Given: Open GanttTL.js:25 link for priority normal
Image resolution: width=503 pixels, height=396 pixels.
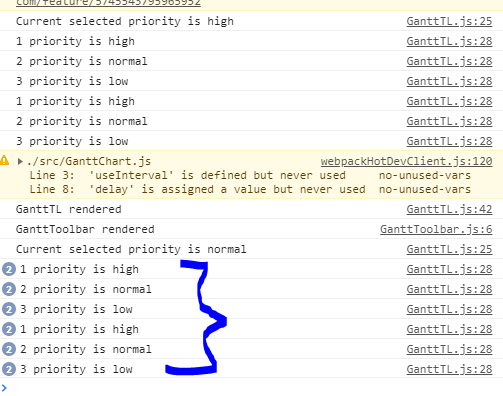Looking at the screenshot, I should point(449,249).
